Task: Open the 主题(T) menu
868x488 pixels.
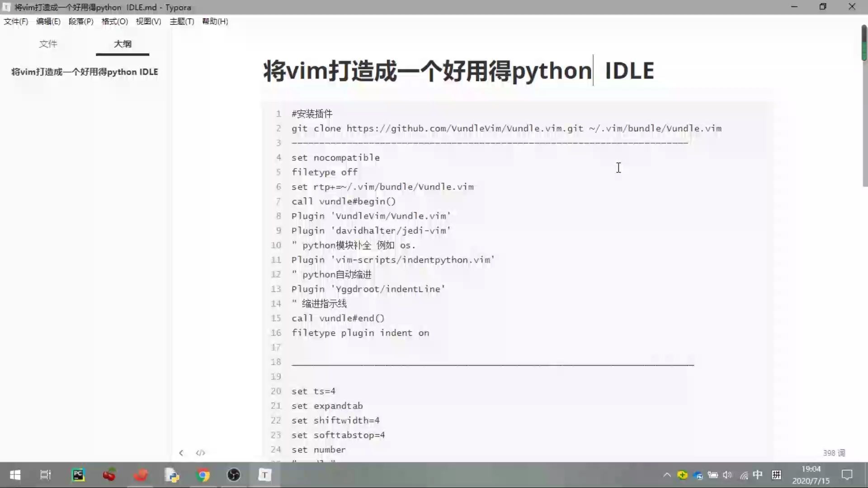Action: click(x=182, y=21)
